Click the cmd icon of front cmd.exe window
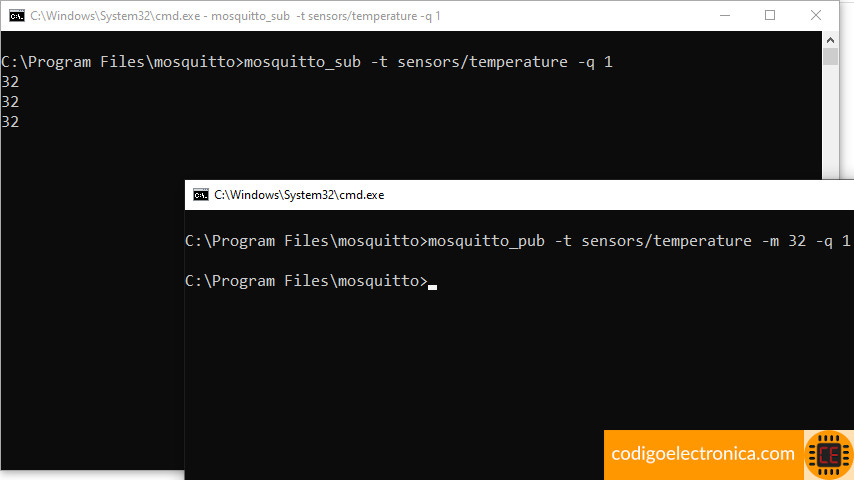This screenshot has width=854, height=480. coord(201,195)
